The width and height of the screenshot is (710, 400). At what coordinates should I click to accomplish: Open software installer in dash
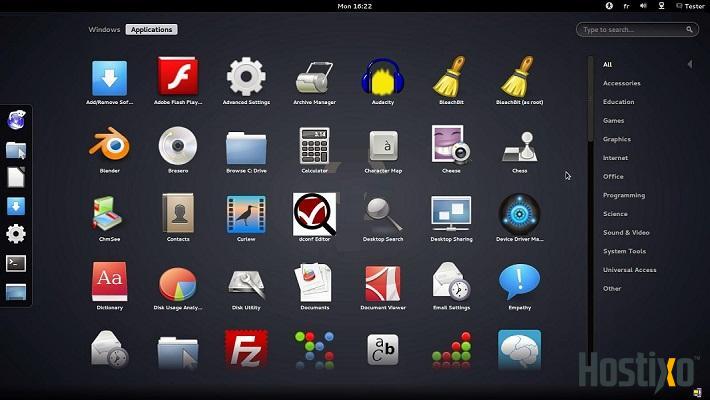(x=16, y=207)
